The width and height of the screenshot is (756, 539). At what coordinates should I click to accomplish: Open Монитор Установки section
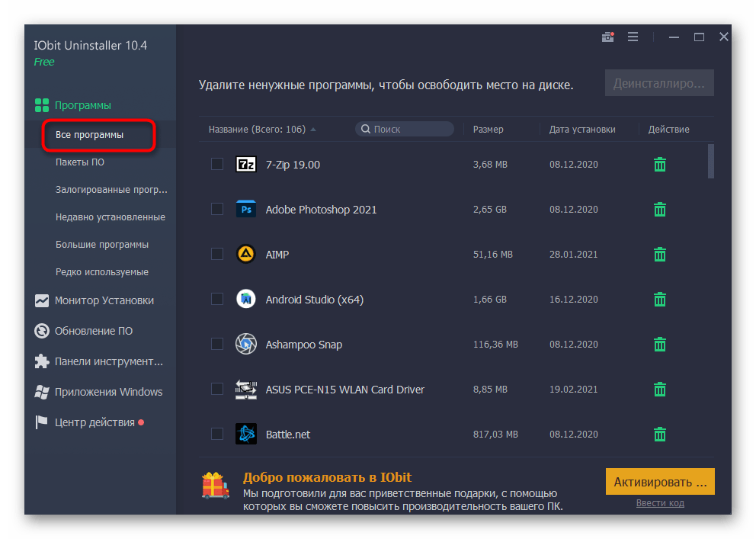pos(104,300)
